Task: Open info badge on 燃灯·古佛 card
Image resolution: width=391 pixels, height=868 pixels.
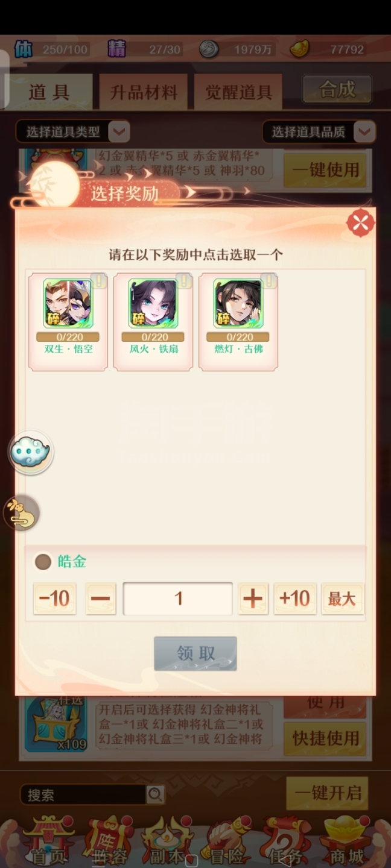Action: [269, 281]
